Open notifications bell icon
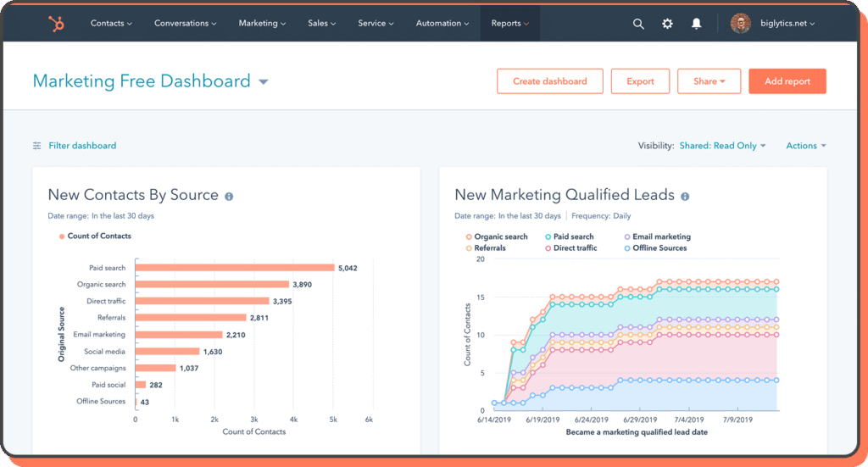Image resolution: width=868 pixels, height=467 pixels. [x=696, y=24]
